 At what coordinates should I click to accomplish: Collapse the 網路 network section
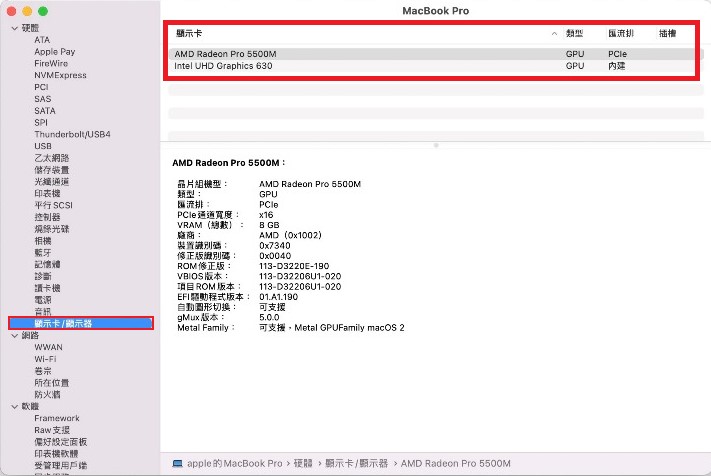[x=15, y=335]
